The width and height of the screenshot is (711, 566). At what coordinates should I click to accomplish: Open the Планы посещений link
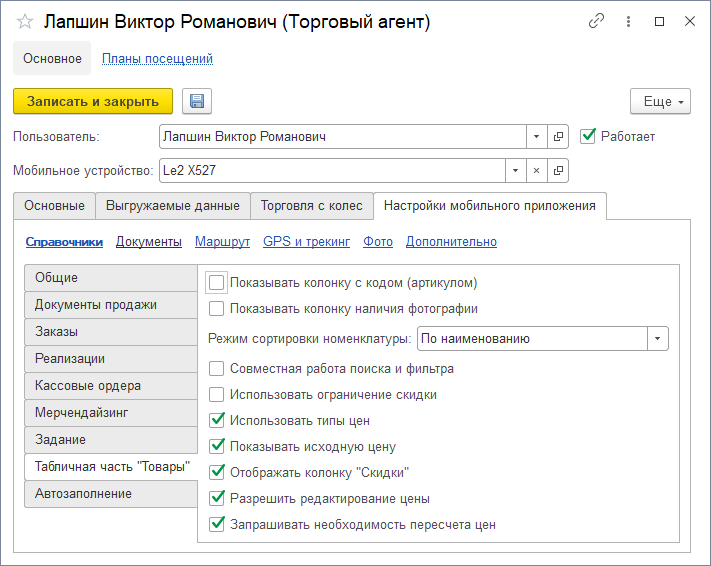(157, 59)
